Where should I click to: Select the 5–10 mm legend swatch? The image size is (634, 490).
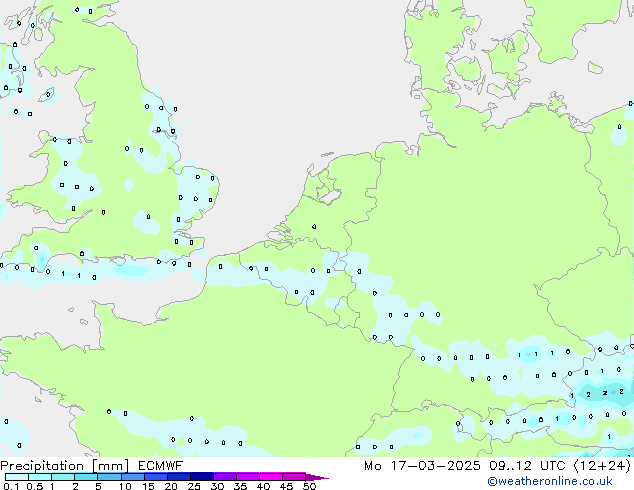[x=109, y=477]
